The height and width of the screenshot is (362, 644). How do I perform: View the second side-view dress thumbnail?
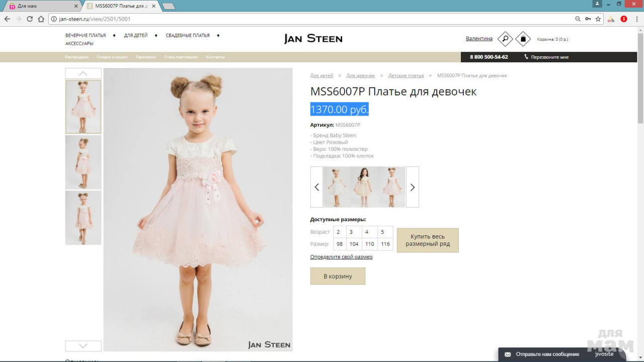(x=83, y=162)
